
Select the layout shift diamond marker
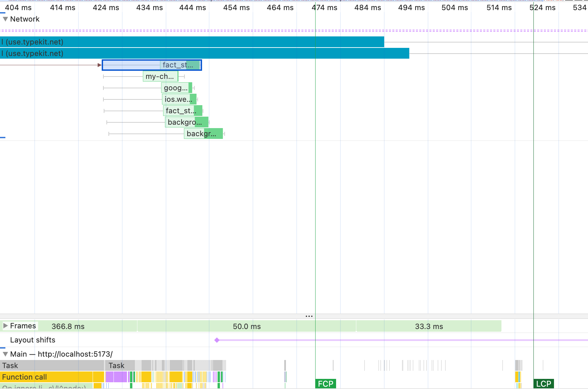click(x=217, y=340)
